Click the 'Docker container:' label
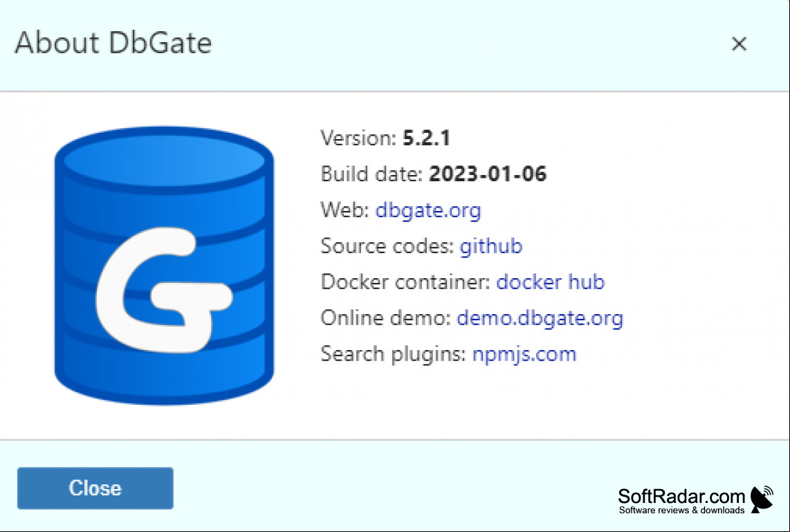This screenshot has height=532, width=790. pos(406,282)
